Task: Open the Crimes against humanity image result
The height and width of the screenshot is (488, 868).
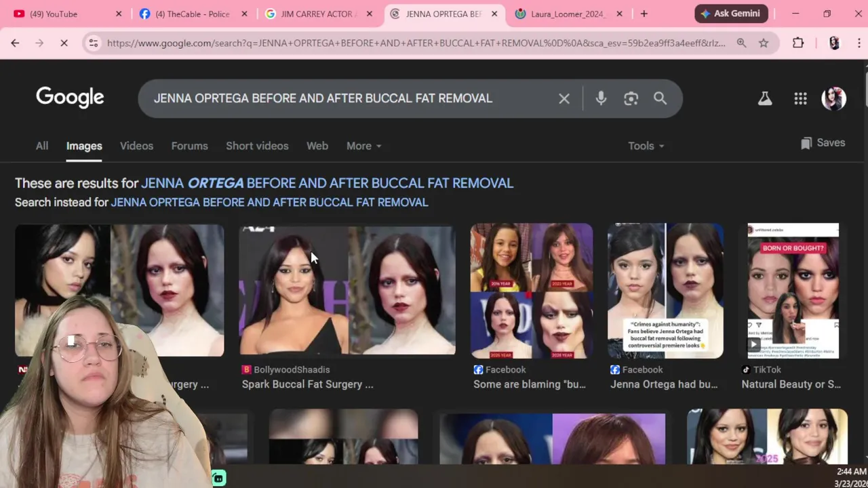Action: pos(665,291)
